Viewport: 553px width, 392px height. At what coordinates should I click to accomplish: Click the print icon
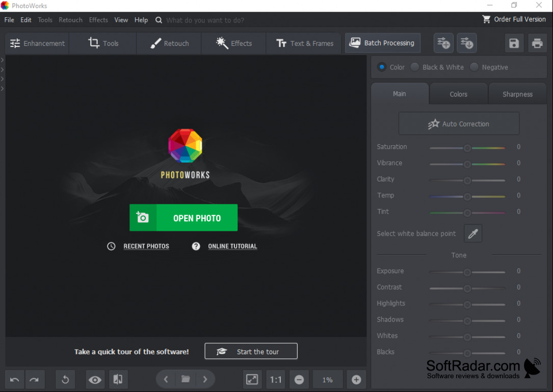pyautogui.click(x=537, y=43)
